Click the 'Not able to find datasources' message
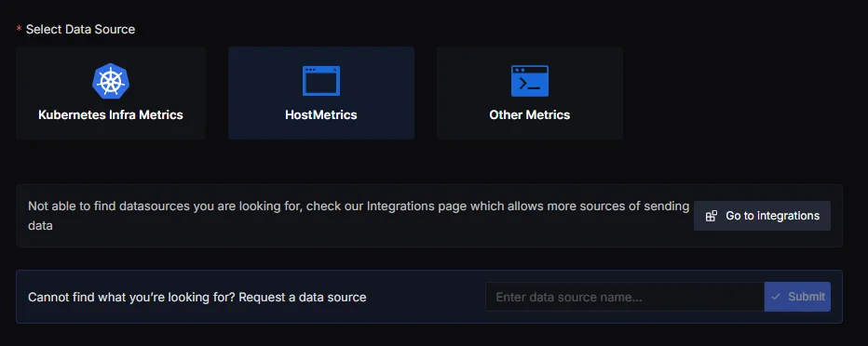 click(x=359, y=216)
